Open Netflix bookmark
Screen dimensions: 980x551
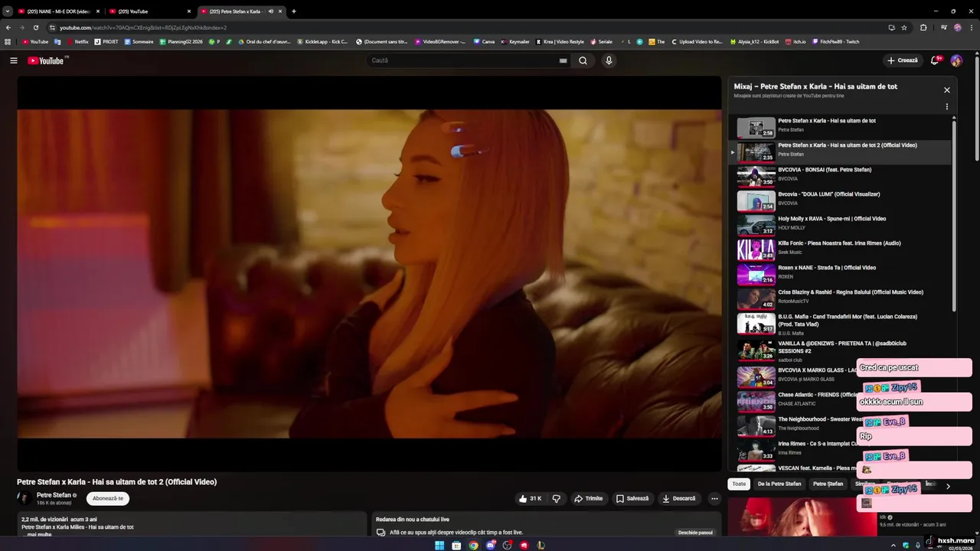tap(78, 41)
